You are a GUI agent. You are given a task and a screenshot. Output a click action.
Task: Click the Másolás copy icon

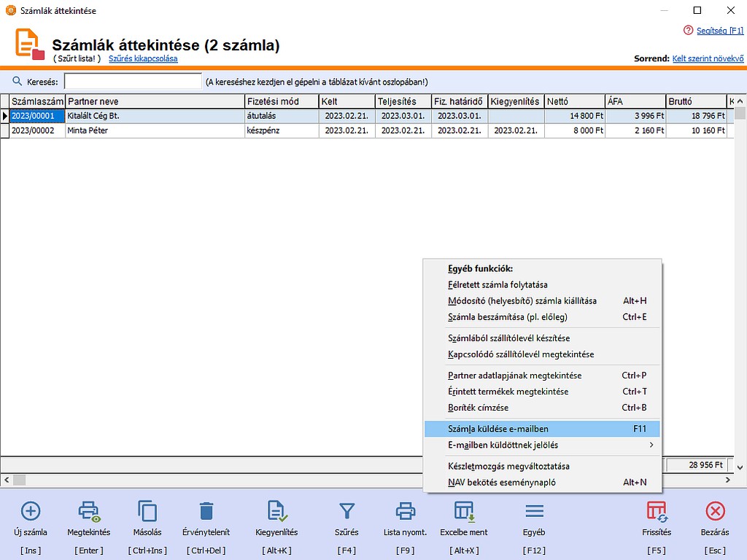click(147, 510)
